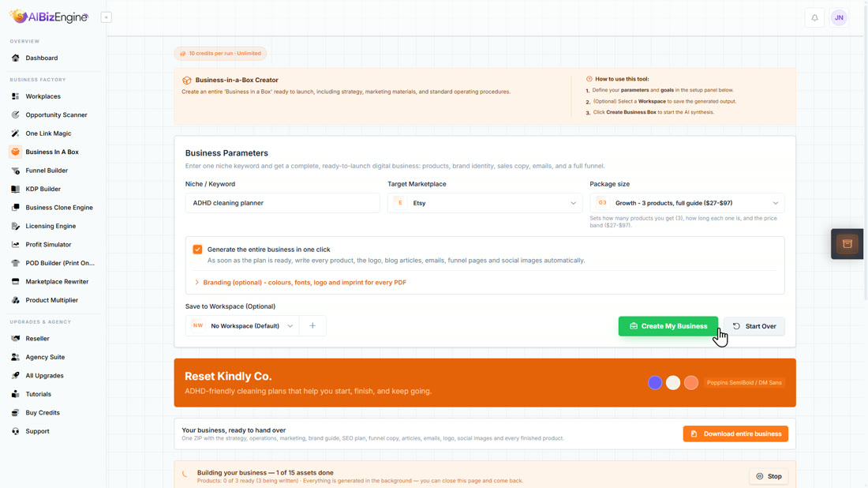Click the One Link Magic wand icon
Image resolution: width=868 pixels, height=488 pixels.
coord(16,133)
